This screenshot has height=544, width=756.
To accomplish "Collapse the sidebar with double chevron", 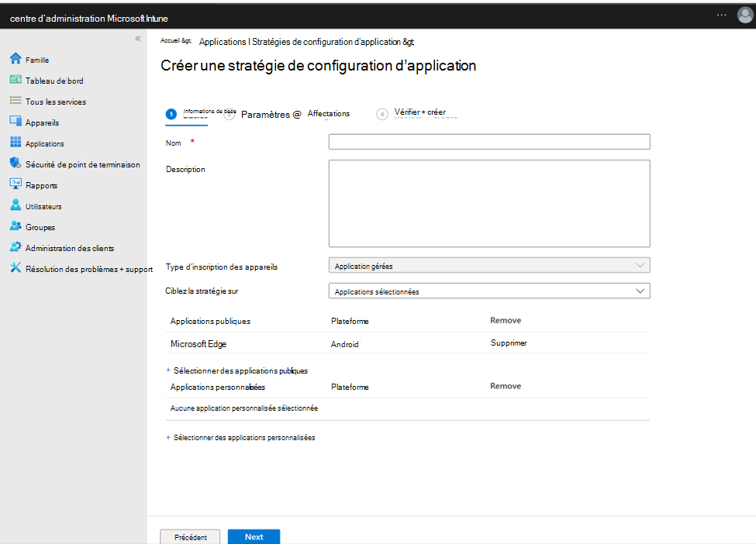I will pyautogui.click(x=138, y=39).
